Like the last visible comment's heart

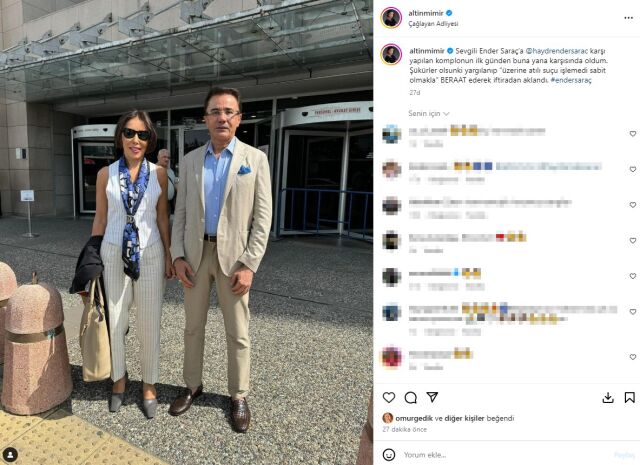pos(633,357)
